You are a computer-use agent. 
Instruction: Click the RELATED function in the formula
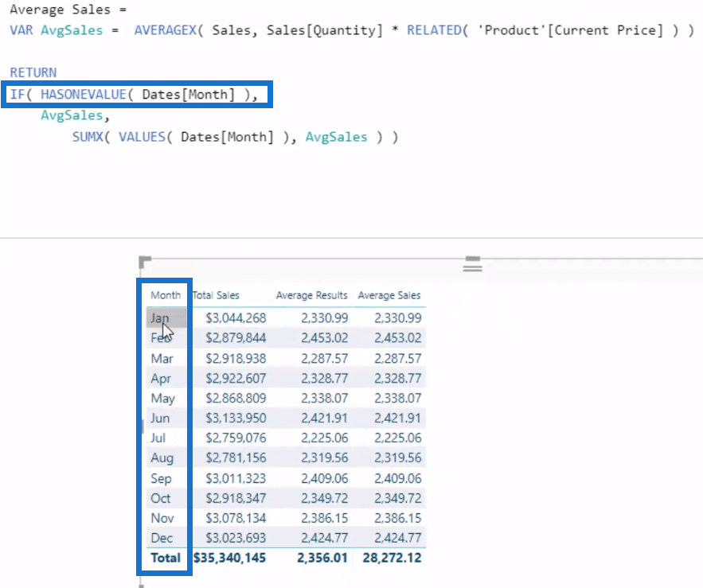tap(434, 30)
